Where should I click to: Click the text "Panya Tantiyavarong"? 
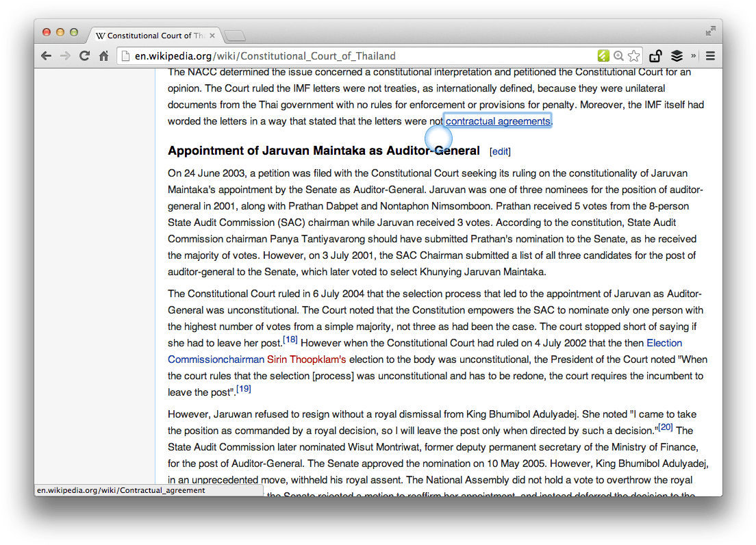[317, 239]
